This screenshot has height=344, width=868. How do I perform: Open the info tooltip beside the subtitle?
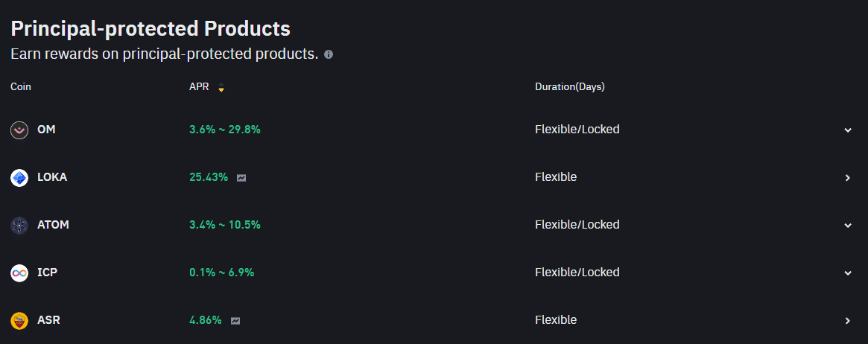[x=329, y=54]
